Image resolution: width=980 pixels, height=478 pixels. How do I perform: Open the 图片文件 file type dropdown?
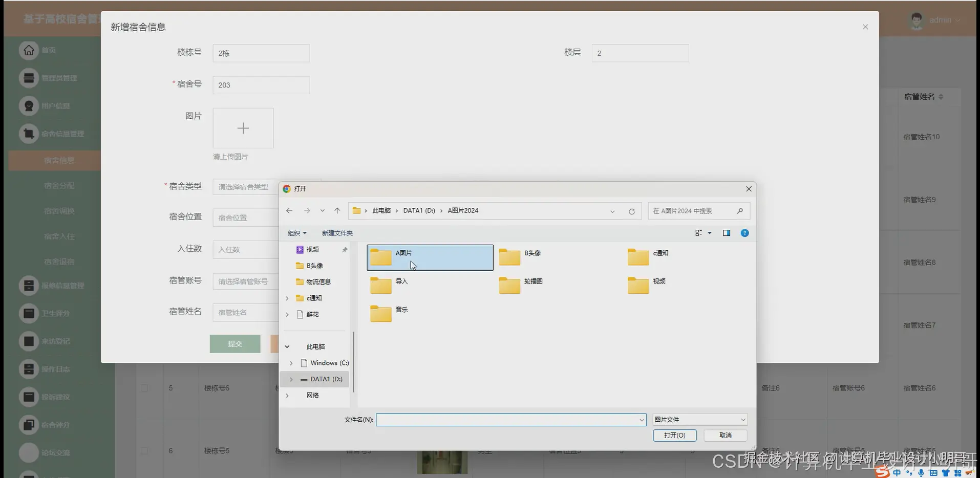700,420
